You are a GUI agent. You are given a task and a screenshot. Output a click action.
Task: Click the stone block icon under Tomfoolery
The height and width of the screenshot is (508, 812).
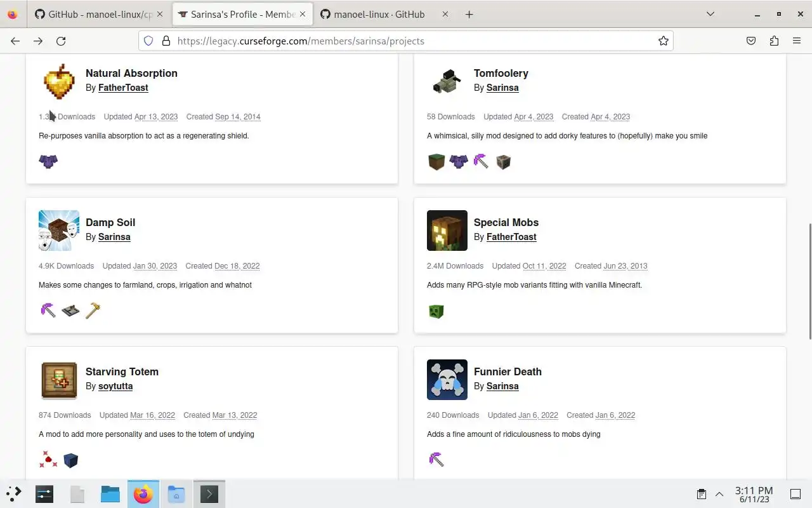503,162
